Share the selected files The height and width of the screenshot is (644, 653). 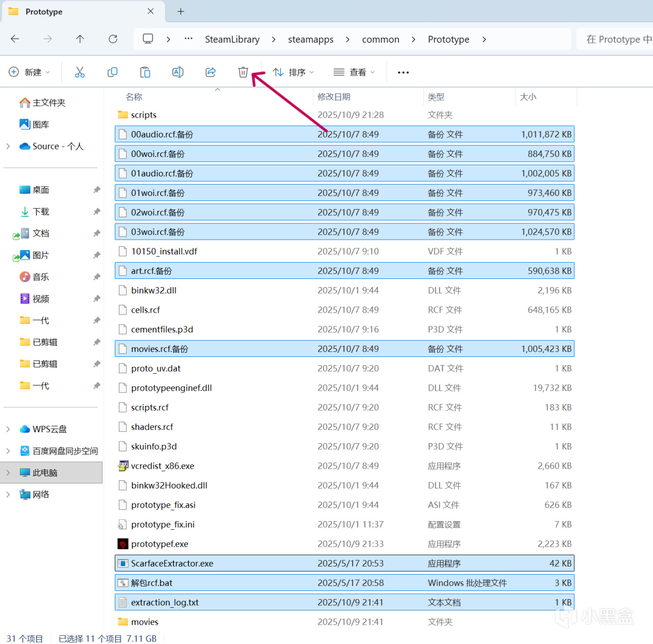[x=211, y=72]
